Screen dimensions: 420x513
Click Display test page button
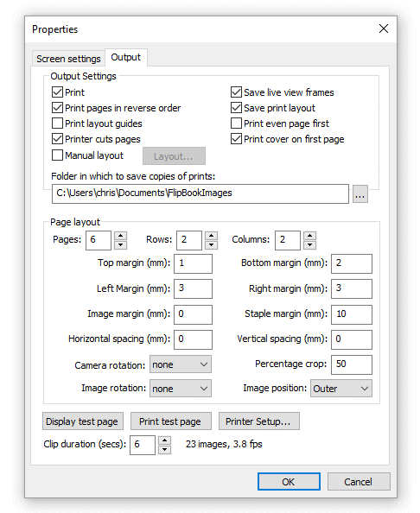(x=83, y=421)
